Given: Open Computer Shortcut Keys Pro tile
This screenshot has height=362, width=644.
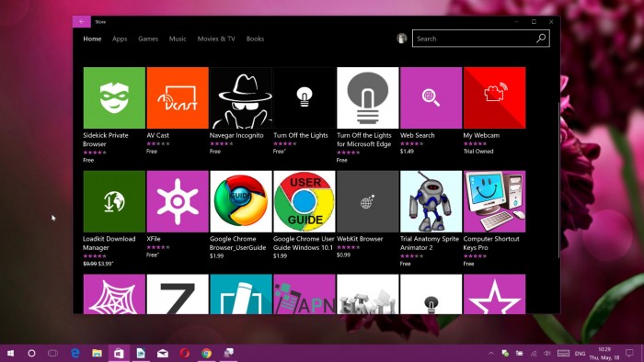Looking at the screenshot, I should click(495, 201).
